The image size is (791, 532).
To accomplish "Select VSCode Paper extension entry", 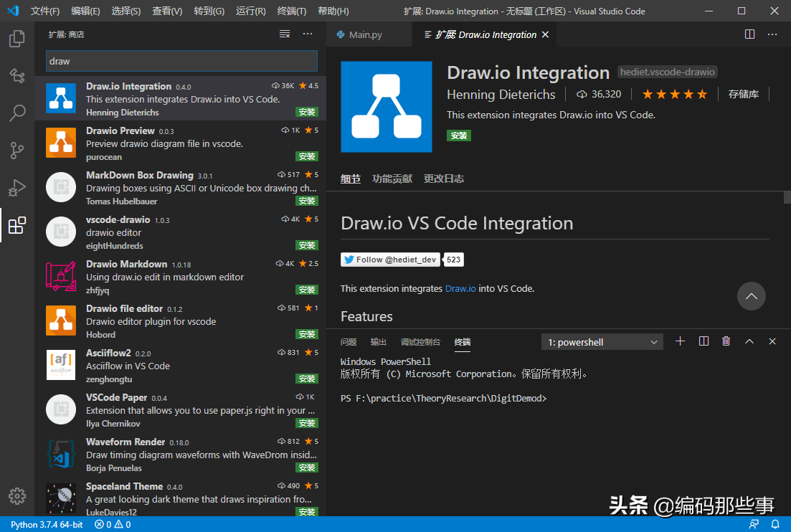I will point(181,409).
